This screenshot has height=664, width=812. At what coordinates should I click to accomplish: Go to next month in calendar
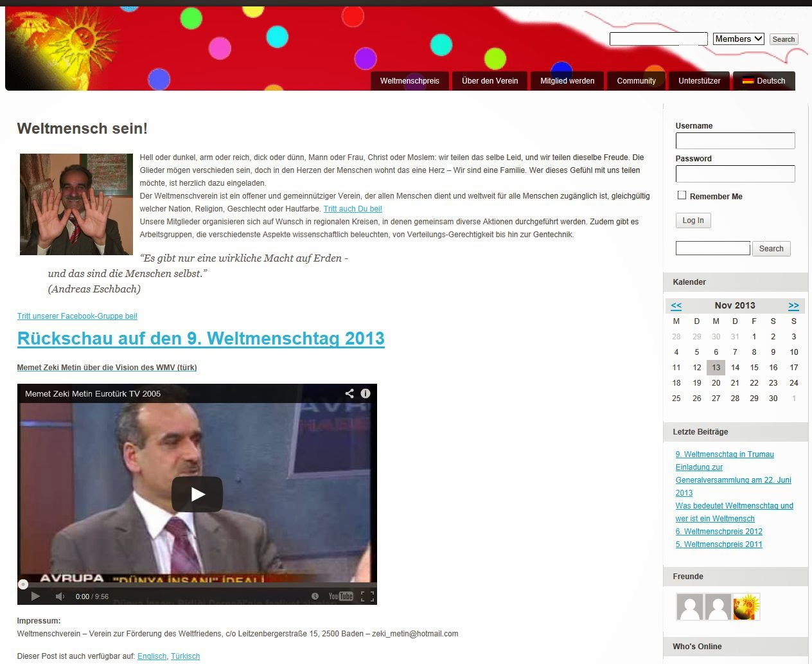(793, 306)
